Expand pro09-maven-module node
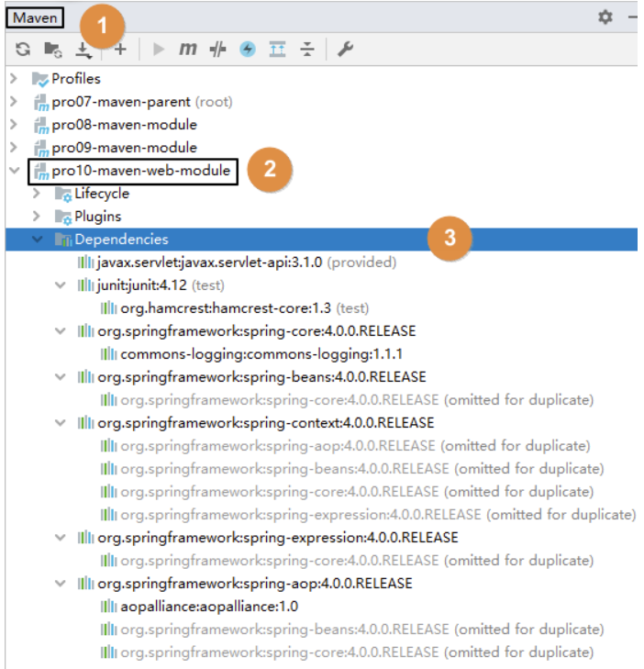The width and height of the screenshot is (644, 669). (x=14, y=148)
